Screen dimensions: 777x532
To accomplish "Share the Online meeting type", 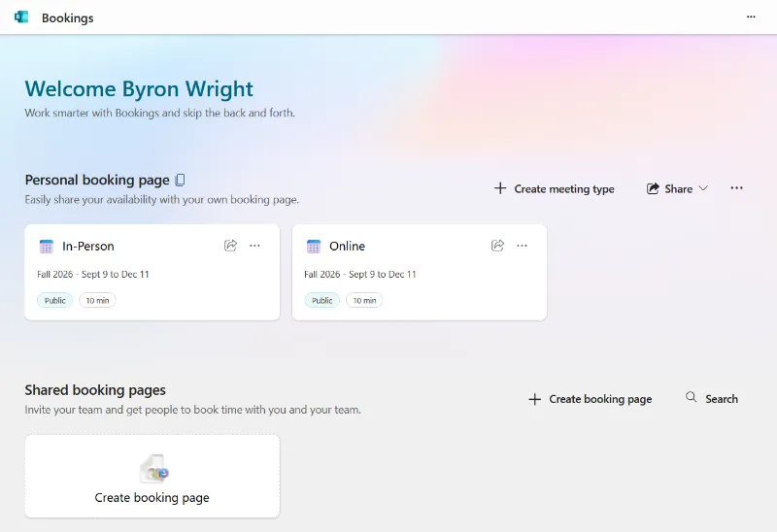I will click(497, 246).
